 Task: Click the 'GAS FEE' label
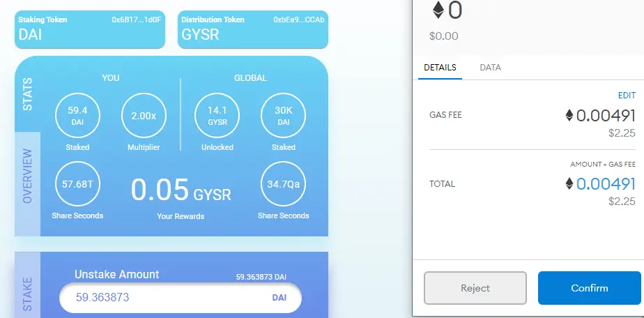pyautogui.click(x=445, y=115)
